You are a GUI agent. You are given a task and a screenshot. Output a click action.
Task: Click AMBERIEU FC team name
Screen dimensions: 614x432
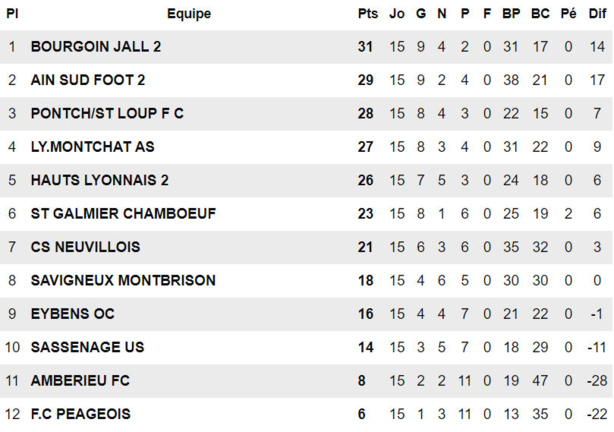(80, 380)
